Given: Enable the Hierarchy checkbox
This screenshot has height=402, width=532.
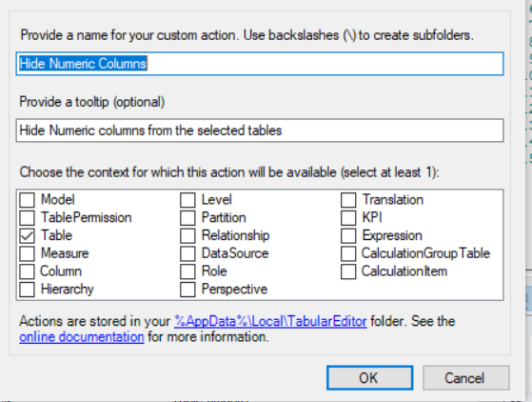Looking at the screenshot, I should click(27, 290).
